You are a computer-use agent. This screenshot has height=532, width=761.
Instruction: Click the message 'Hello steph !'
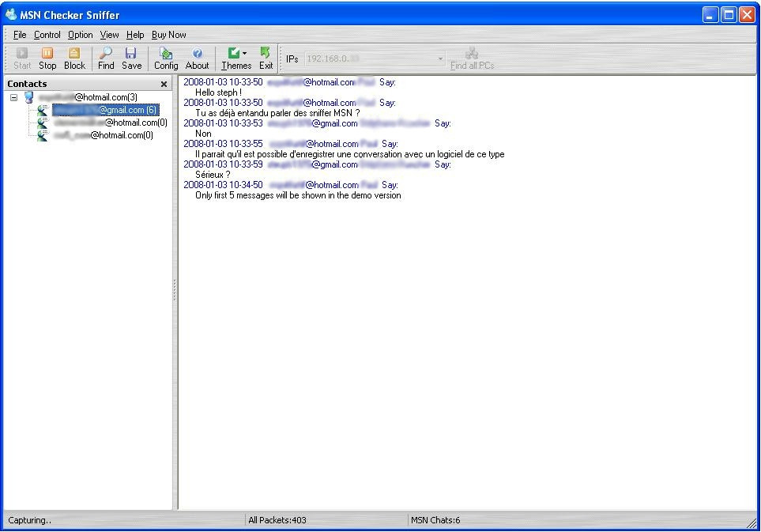[218, 92]
